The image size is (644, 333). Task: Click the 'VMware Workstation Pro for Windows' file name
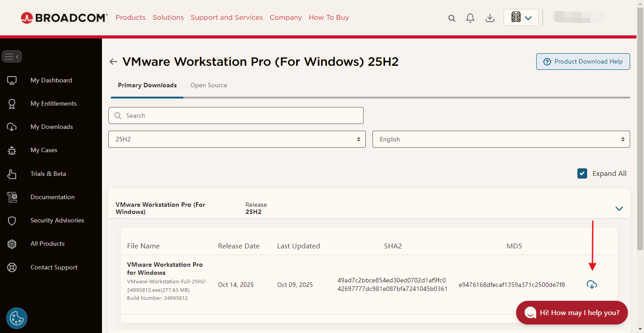click(x=165, y=269)
